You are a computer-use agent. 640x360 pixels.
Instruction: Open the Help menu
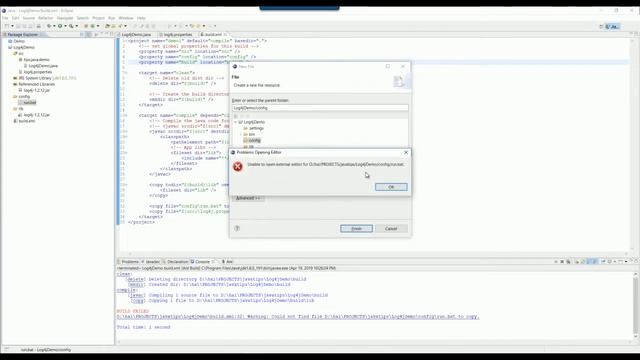click(141, 18)
